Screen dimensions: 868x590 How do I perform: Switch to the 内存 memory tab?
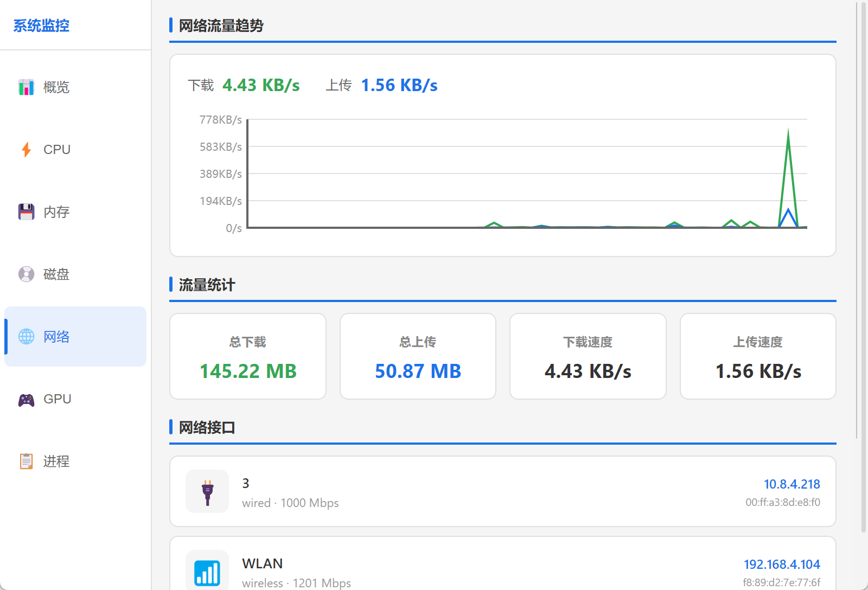click(56, 211)
